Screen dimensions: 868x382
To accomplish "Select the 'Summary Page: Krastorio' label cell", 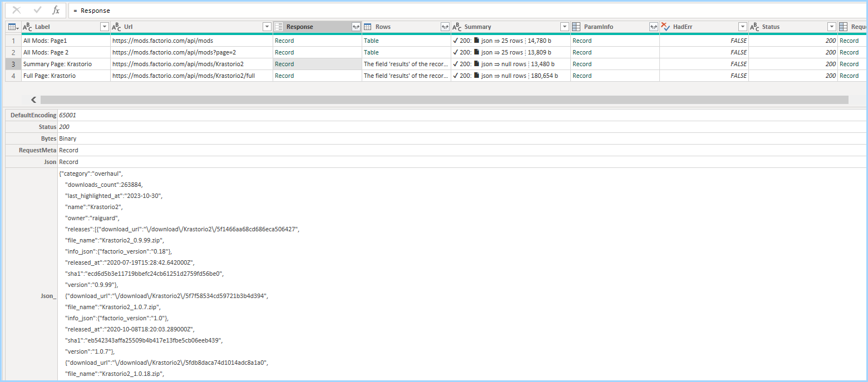I will click(x=66, y=64).
